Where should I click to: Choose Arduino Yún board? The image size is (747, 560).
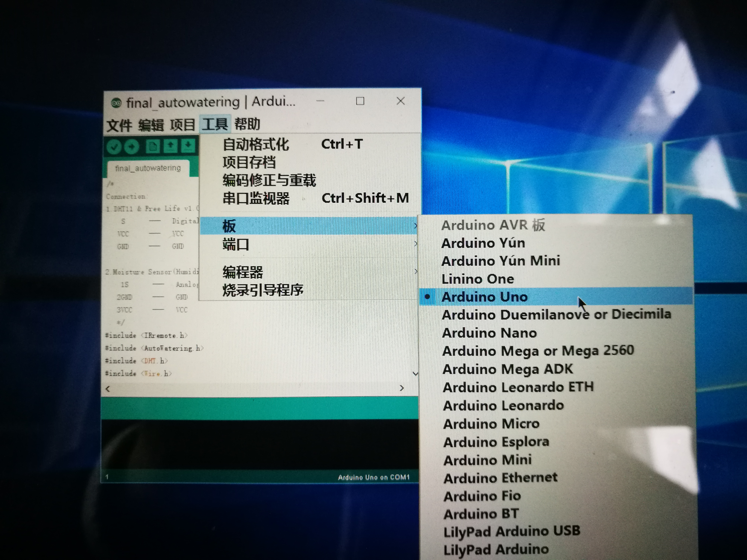pyautogui.click(x=556, y=243)
